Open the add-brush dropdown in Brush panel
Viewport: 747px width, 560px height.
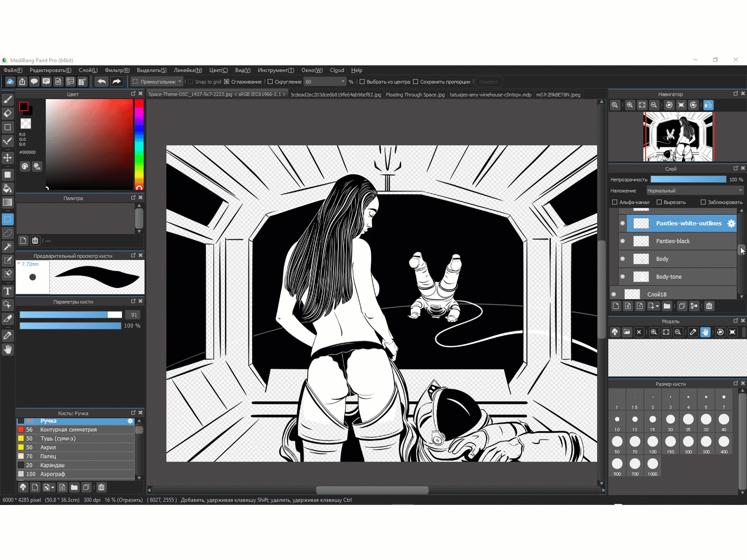click(x=53, y=487)
